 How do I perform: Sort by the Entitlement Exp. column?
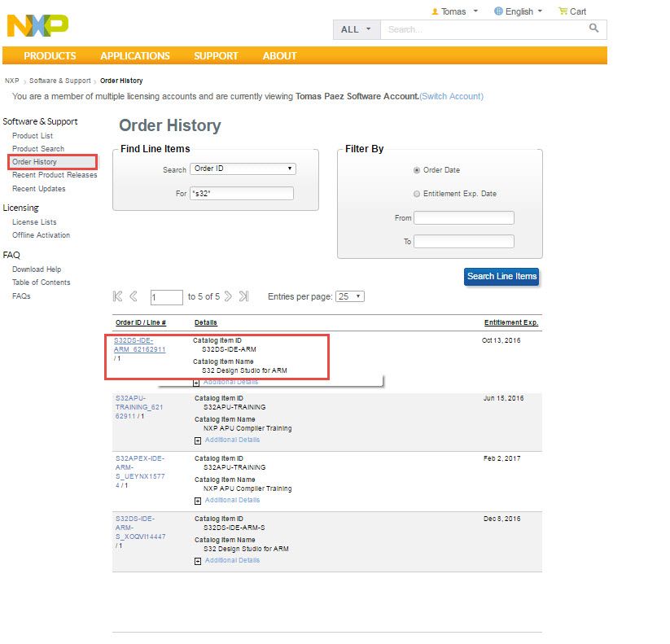click(511, 322)
